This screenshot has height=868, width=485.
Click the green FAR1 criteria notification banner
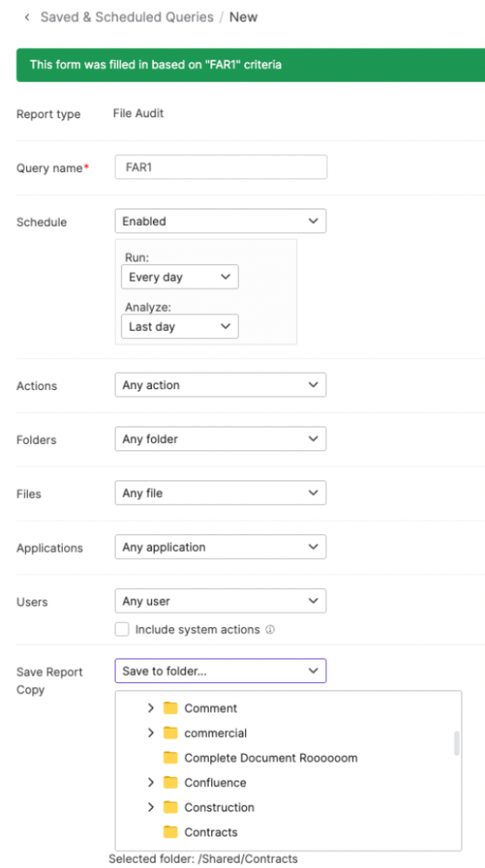coord(250,65)
